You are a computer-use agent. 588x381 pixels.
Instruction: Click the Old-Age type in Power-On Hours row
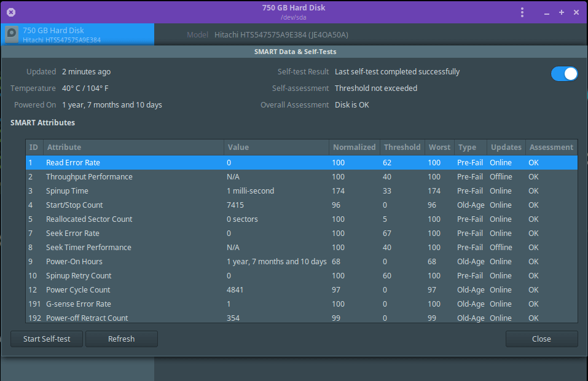coord(471,262)
